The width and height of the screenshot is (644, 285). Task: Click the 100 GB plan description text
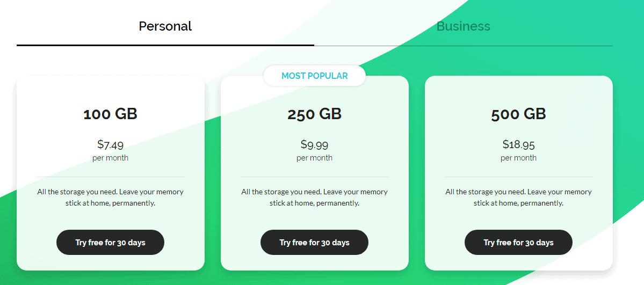(x=110, y=198)
